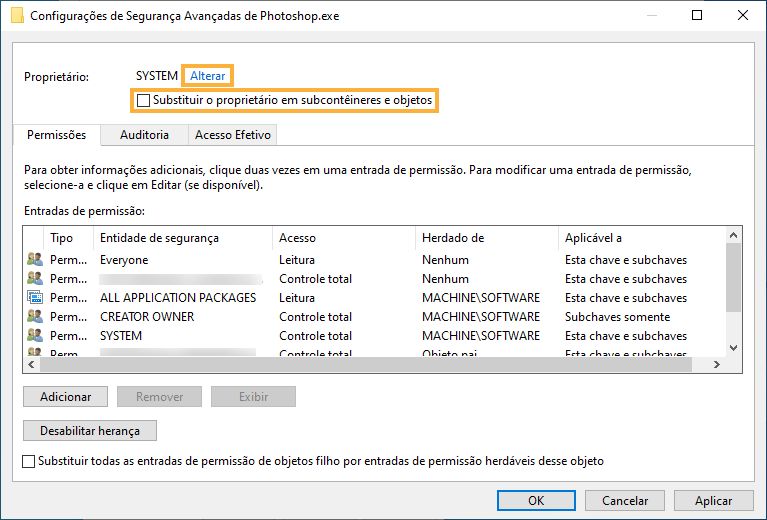Open the Acesso Efetivo tab
Screen dimensions: 767x520
coord(233,135)
